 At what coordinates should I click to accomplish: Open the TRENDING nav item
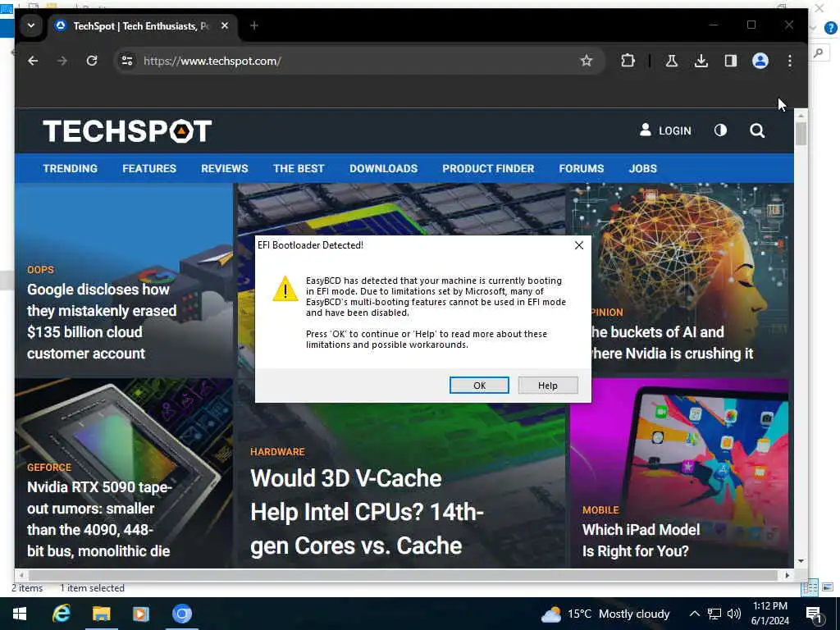tap(71, 168)
